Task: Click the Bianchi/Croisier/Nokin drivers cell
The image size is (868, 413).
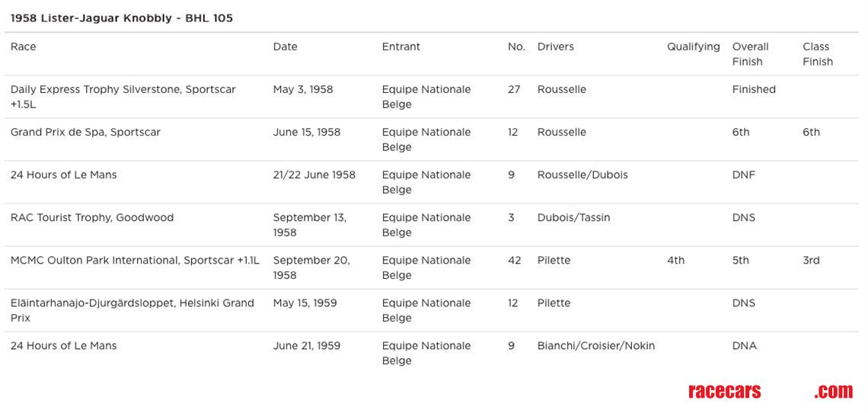Action: coord(595,345)
